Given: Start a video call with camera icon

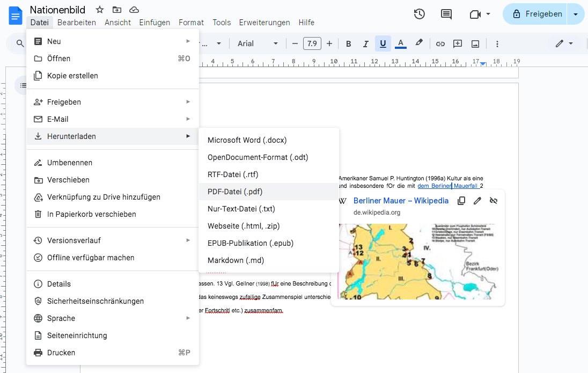Looking at the screenshot, I should pyautogui.click(x=475, y=14).
